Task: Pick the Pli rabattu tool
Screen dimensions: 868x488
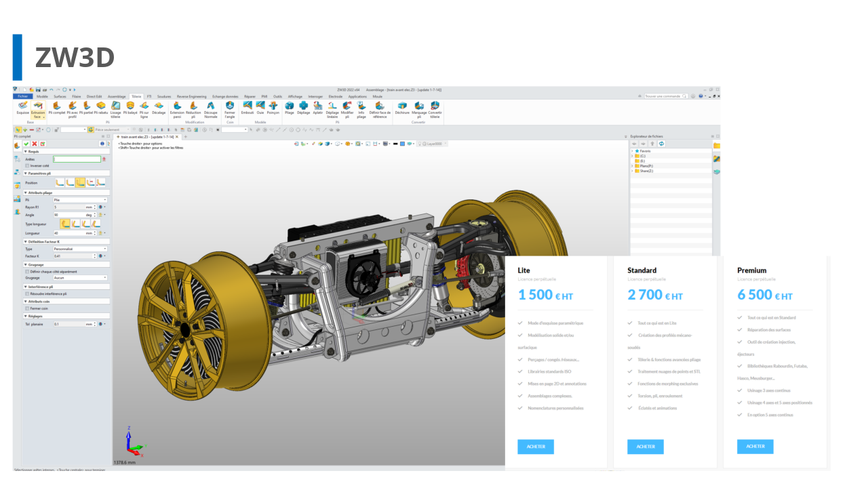Action: click(101, 108)
